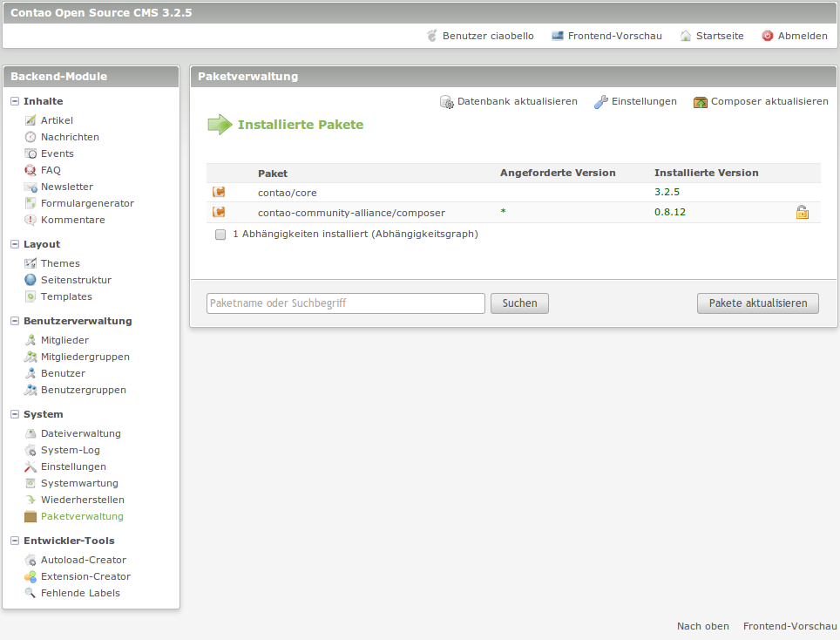Click the lock icon on composer row
Viewport: 840px width, 640px height.
pos(802,212)
